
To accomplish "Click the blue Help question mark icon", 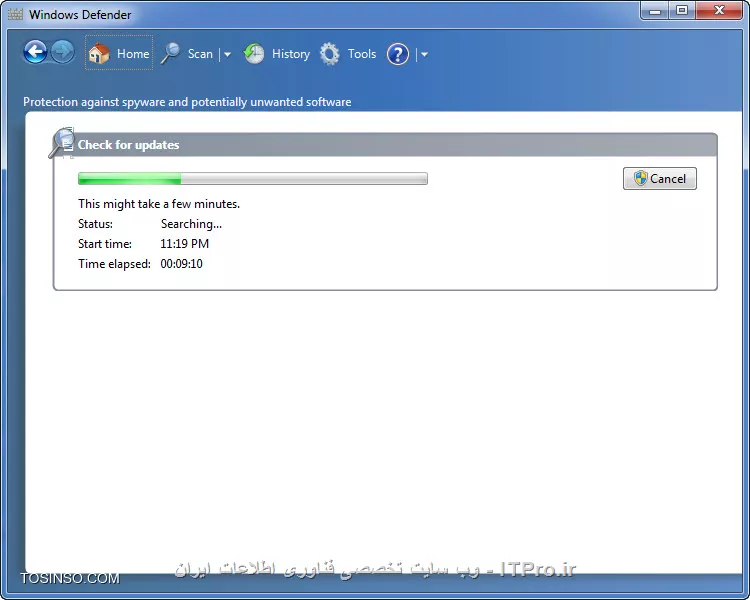I will pyautogui.click(x=398, y=54).
